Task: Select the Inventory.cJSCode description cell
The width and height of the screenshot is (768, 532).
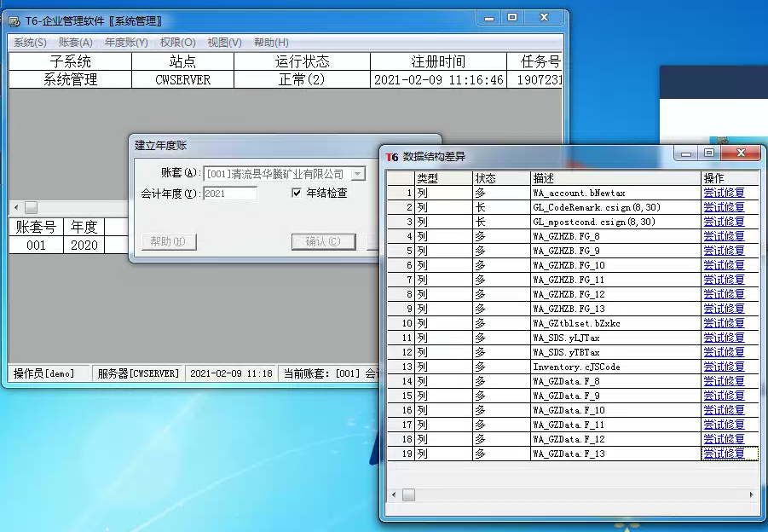Action: [x=616, y=367]
